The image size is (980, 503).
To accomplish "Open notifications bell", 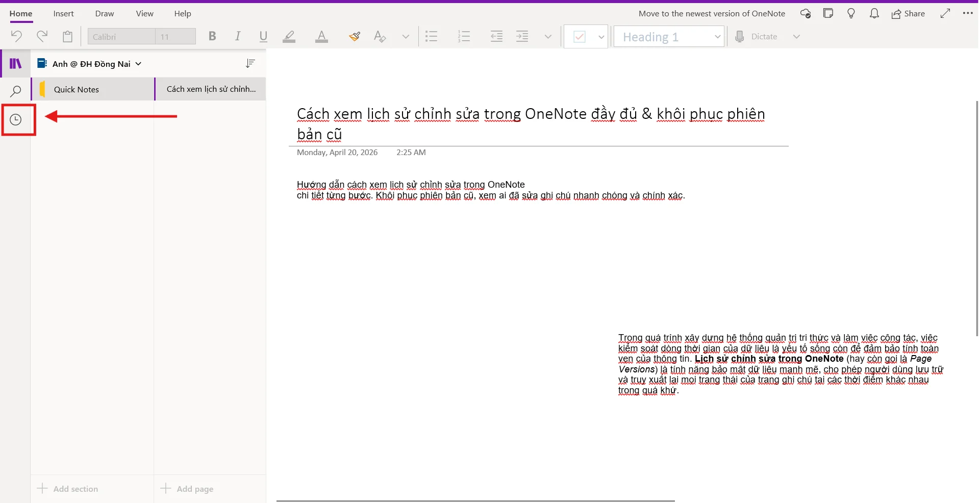I will 874,13.
